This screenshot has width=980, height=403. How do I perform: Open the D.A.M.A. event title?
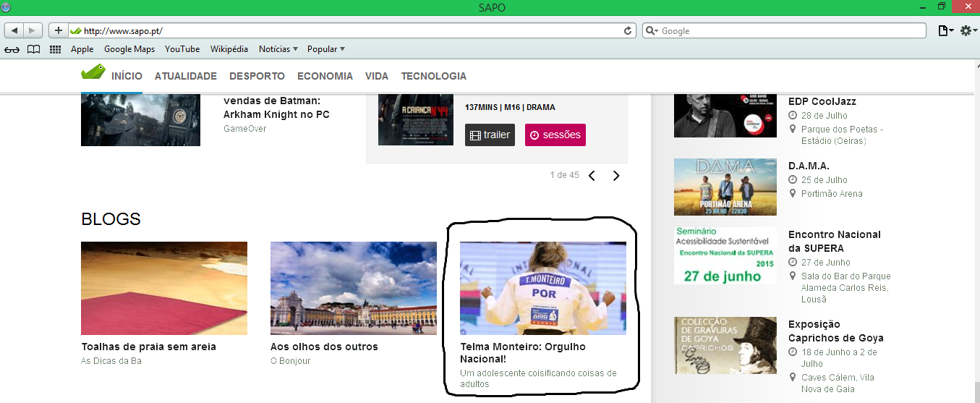(x=809, y=166)
